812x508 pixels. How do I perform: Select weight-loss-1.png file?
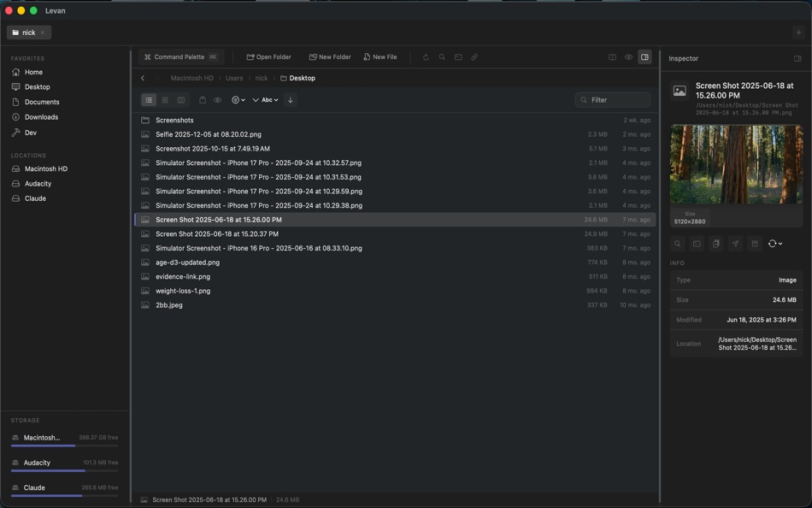tap(395, 292)
